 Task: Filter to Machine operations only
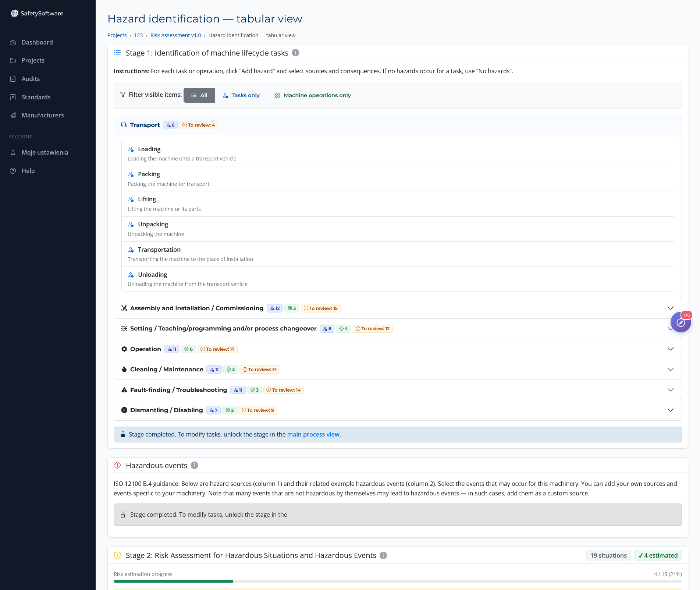click(313, 95)
